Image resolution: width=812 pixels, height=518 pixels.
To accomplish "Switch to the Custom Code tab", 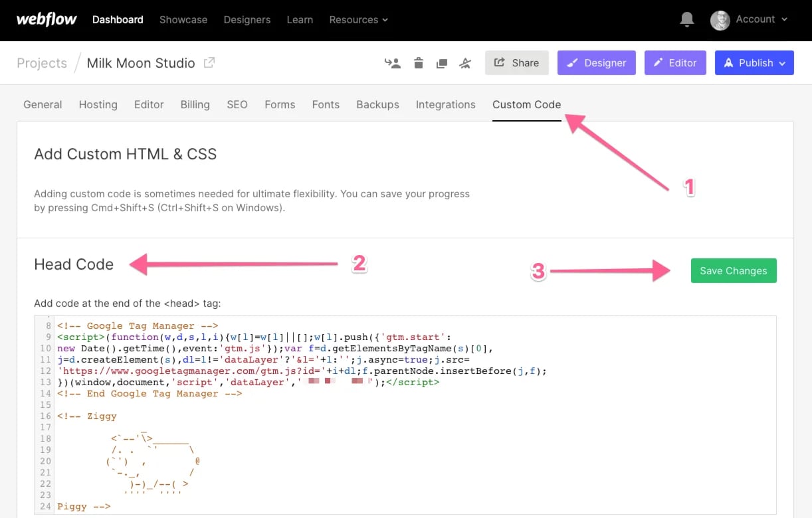I will point(526,104).
